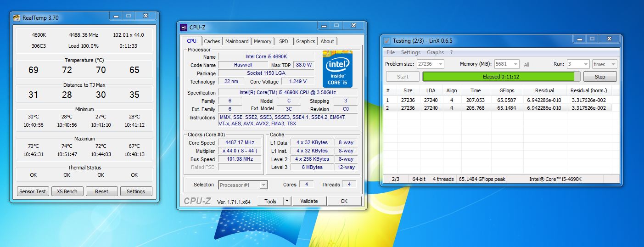Click the LDA column header in LinX

point(430,90)
